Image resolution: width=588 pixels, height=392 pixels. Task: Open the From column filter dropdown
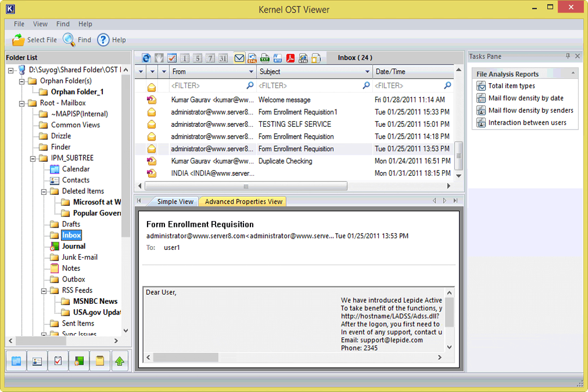[x=252, y=71]
